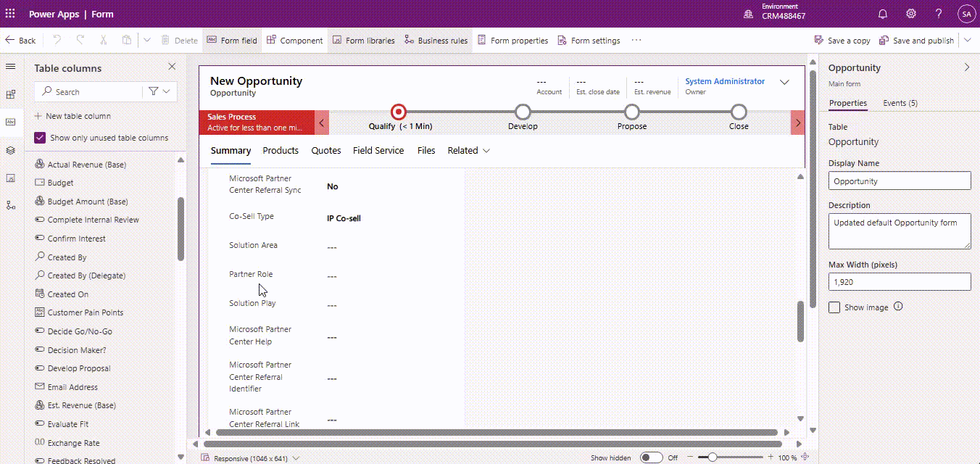This screenshot has width=980, height=464.
Task: Expand the form header chevron
Action: pyautogui.click(x=784, y=83)
